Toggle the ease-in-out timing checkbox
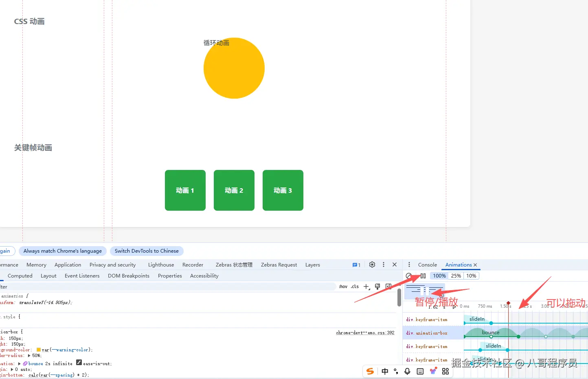Screen dimensions: 588x379 coord(79,363)
